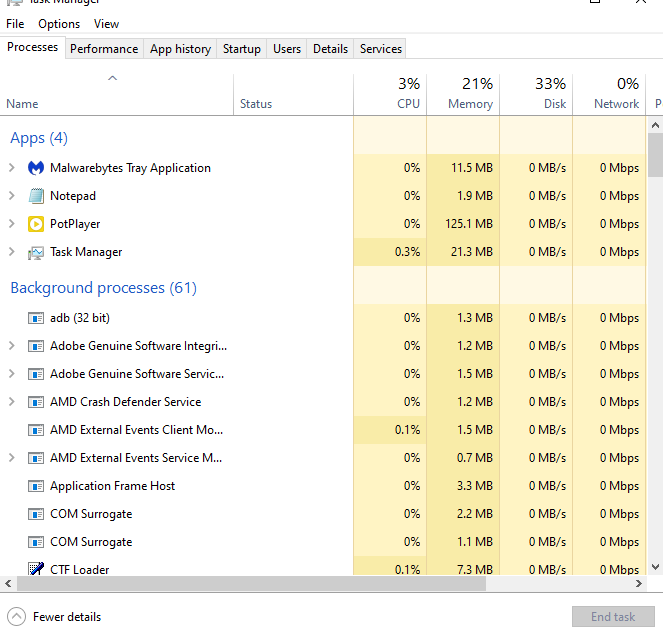
Task: Click the End task button
Action: (613, 617)
